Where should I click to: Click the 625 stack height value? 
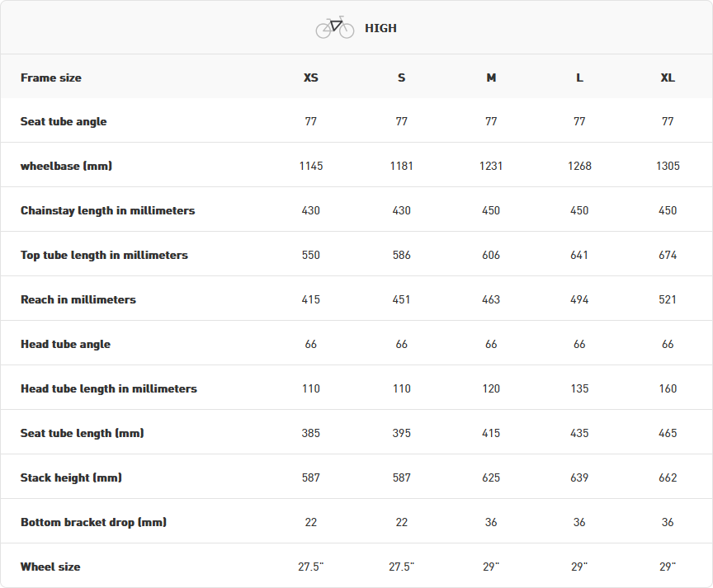[491, 477]
